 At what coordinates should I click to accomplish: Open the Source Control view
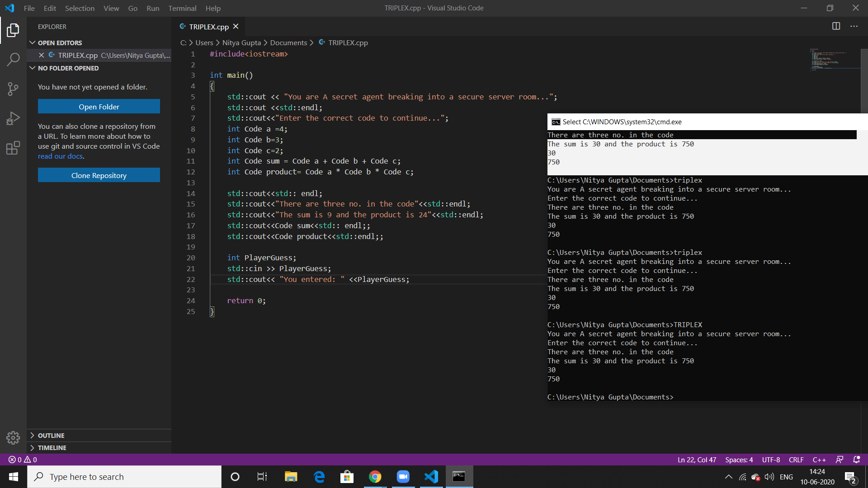click(x=13, y=89)
